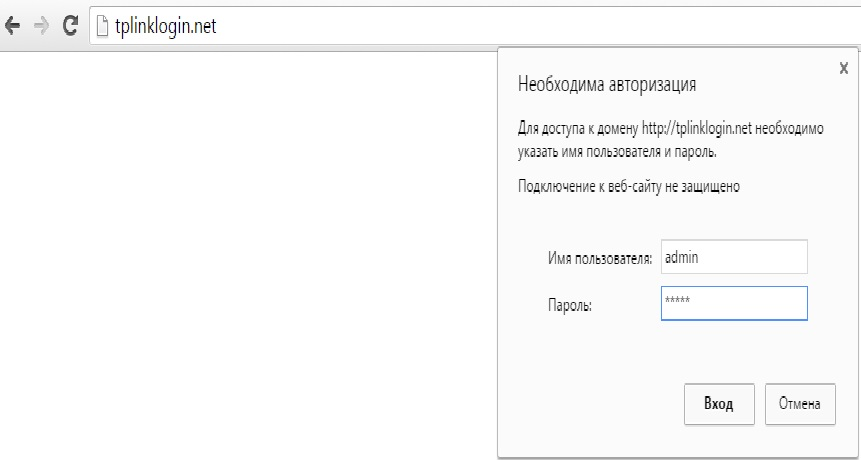Focus the Имя пользователя field containing admin
Viewport: 861px width, 460px height.
733,257
